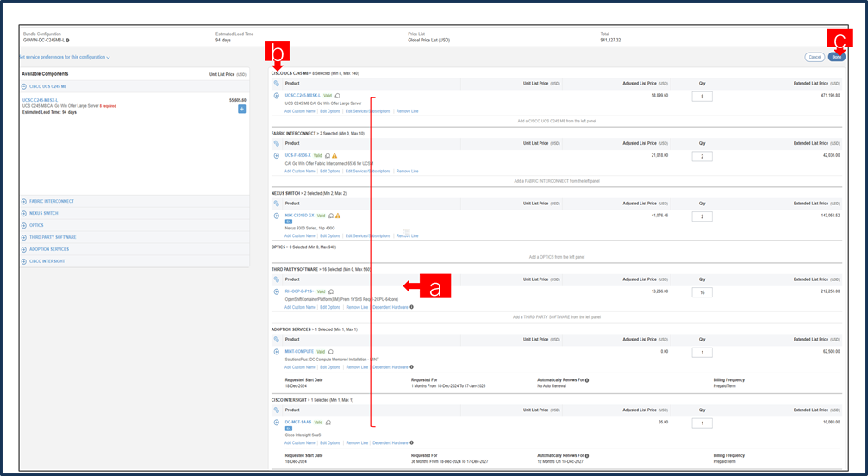The image size is (868, 476).
Task: Expand the RH-OCP-B-P1S= product row
Action: click(x=276, y=291)
